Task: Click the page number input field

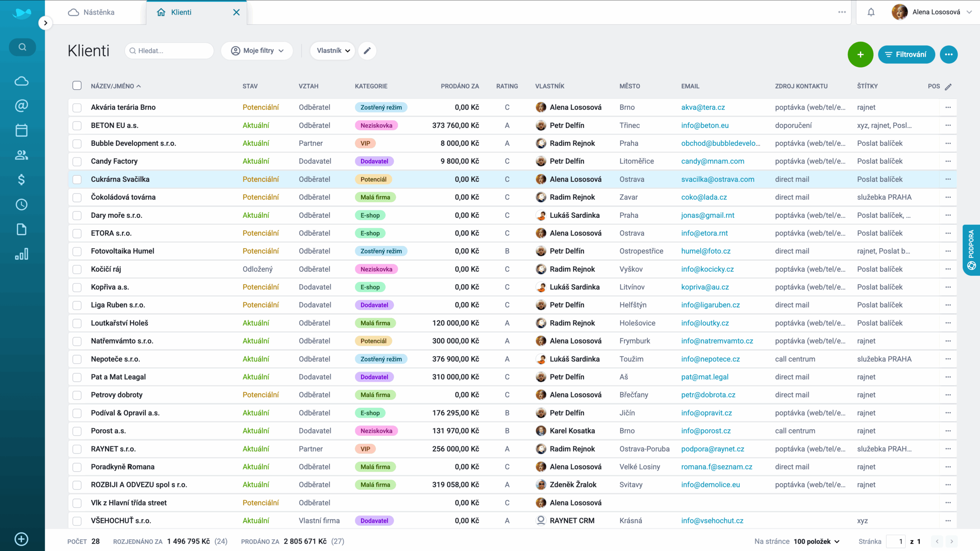Action: tap(896, 541)
